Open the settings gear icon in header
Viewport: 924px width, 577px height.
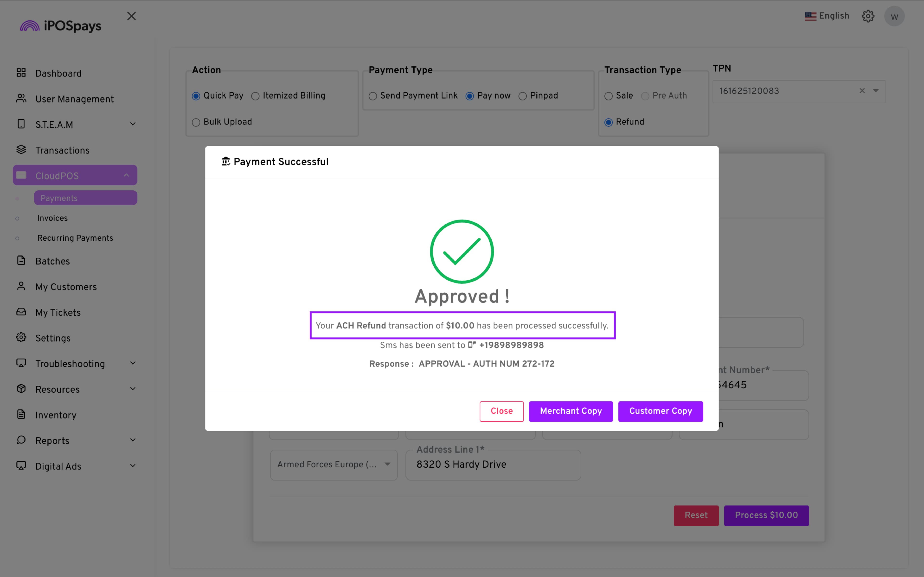tap(868, 16)
